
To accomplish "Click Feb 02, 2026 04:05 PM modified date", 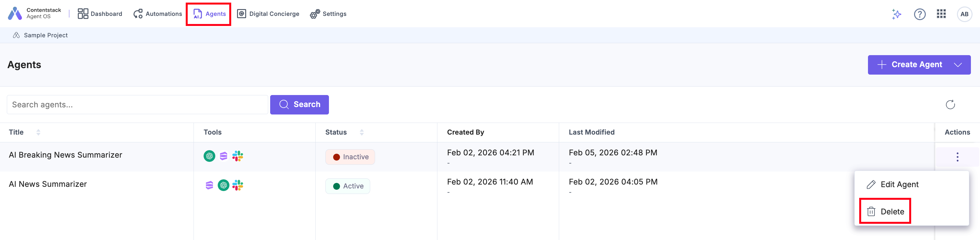I will [x=613, y=182].
